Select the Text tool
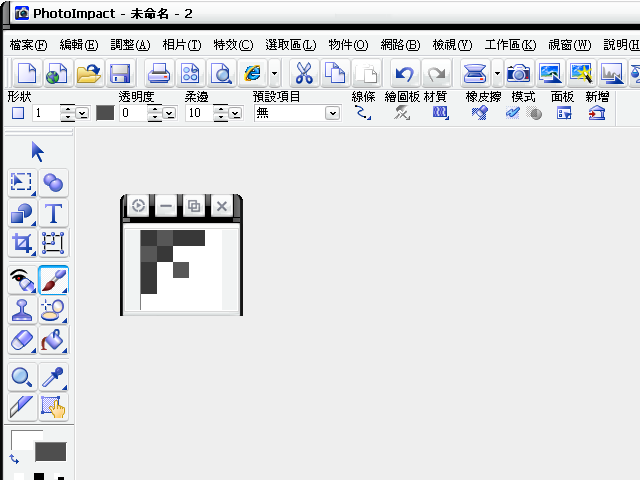Viewport: 640px width, 480px height. point(53,213)
